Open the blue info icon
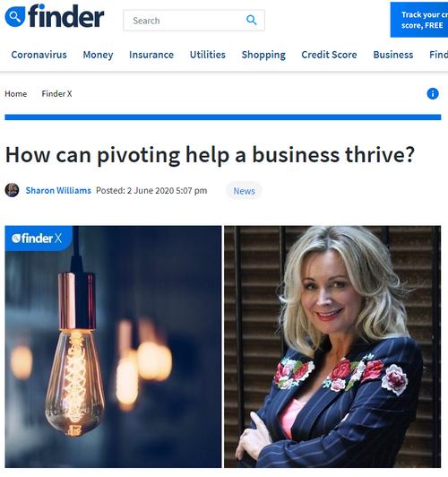Image resolution: width=448 pixels, height=477 pixels. pos(433,93)
